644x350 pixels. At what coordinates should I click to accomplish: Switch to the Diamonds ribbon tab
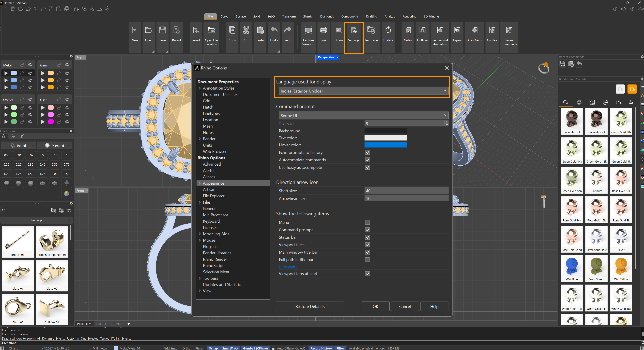(327, 16)
